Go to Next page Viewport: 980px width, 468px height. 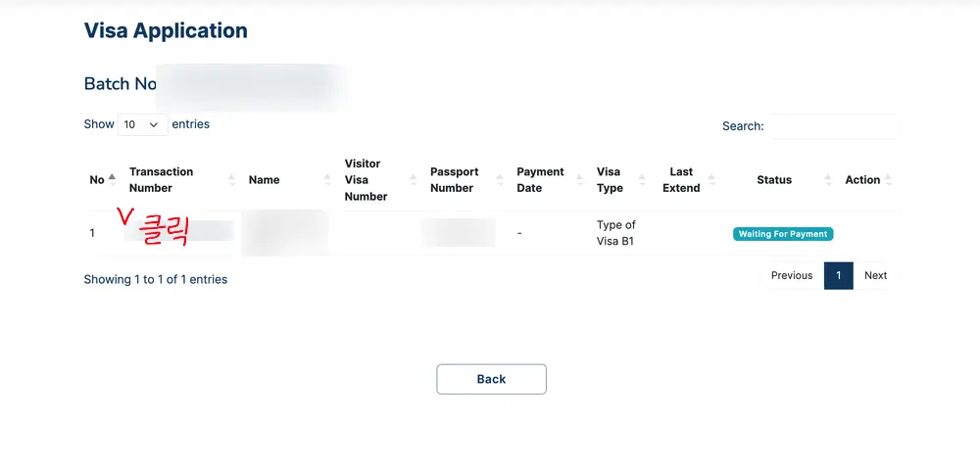[875, 276]
